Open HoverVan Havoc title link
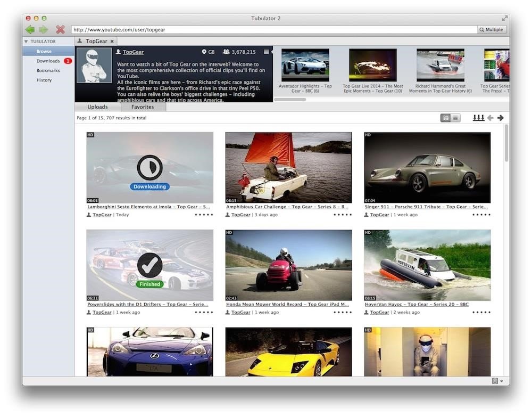Image resolution: width=532 pixels, height=417 pixels. pyautogui.click(x=417, y=304)
